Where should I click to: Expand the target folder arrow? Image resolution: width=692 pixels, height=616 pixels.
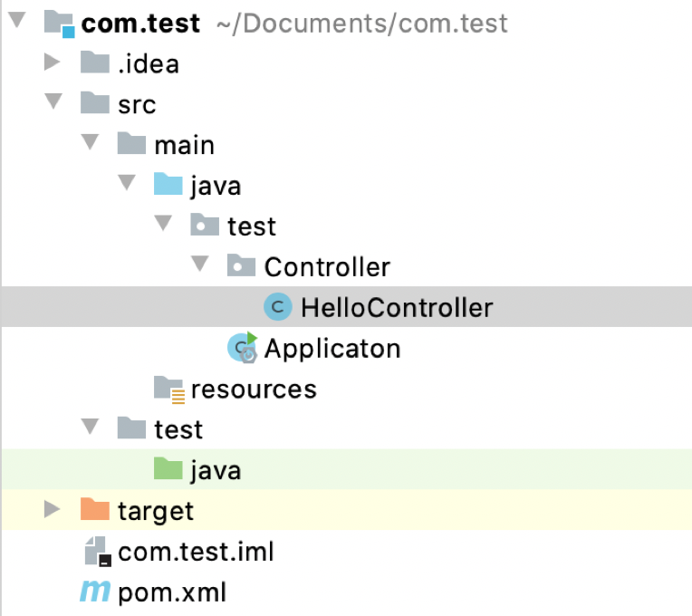pyautogui.click(x=53, y=510)
